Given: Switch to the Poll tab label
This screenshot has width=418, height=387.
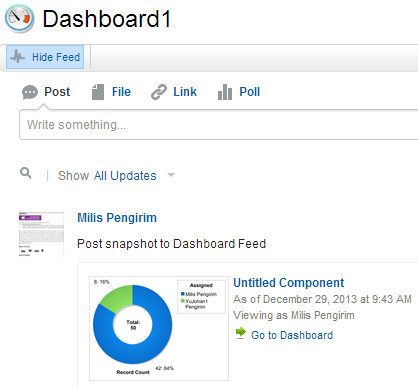Looking at the screenshot, I should click(x=250, y=92).
